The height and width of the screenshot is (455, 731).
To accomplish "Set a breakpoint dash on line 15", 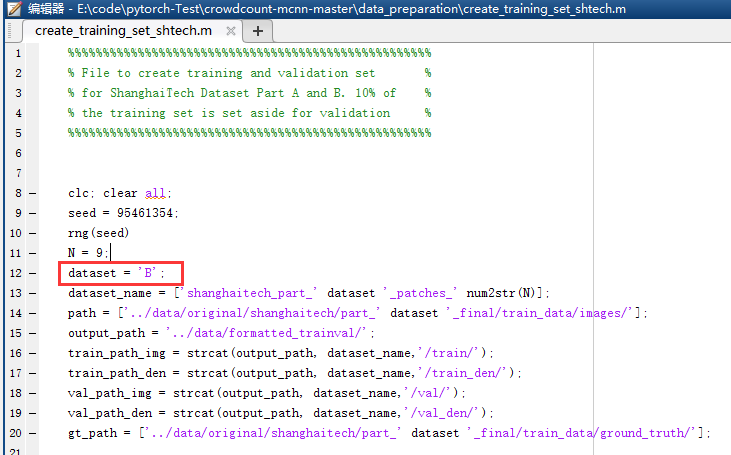I will click(33, 333).
